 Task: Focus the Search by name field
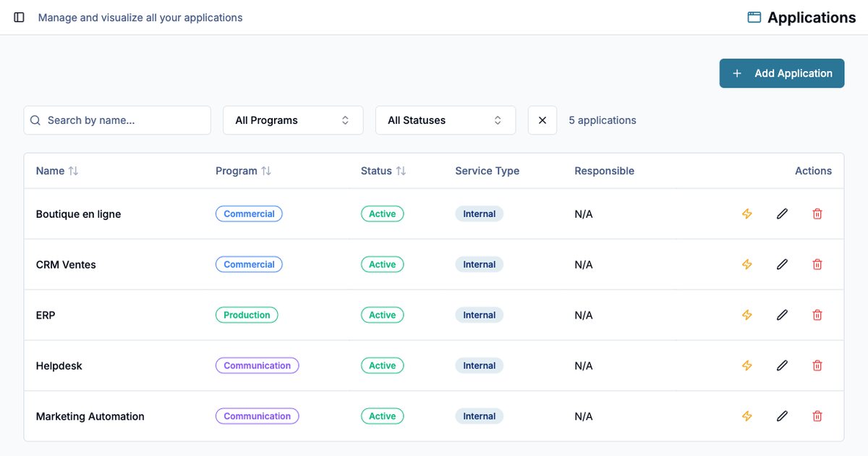pyautogui.click(x=117, y=120)
